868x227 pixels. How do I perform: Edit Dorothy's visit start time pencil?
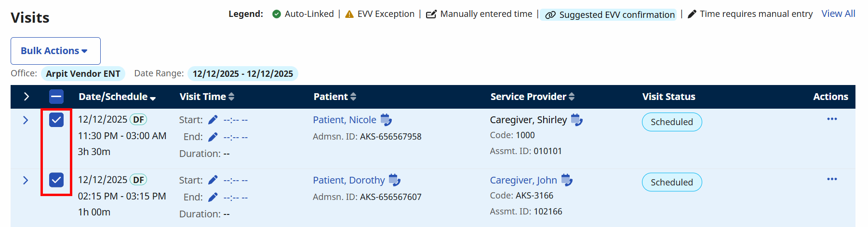click(213, 180)
